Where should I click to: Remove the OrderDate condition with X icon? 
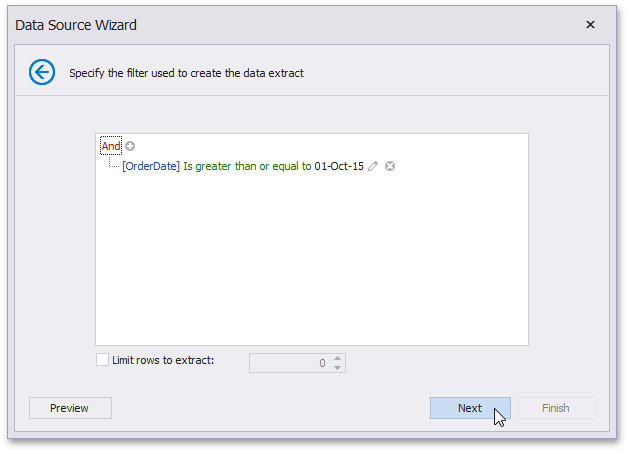390,166
